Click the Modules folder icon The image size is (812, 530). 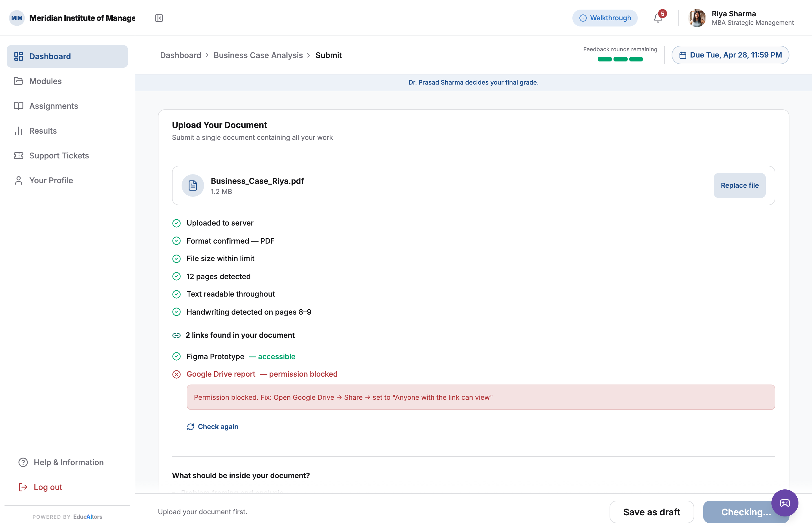18,81
